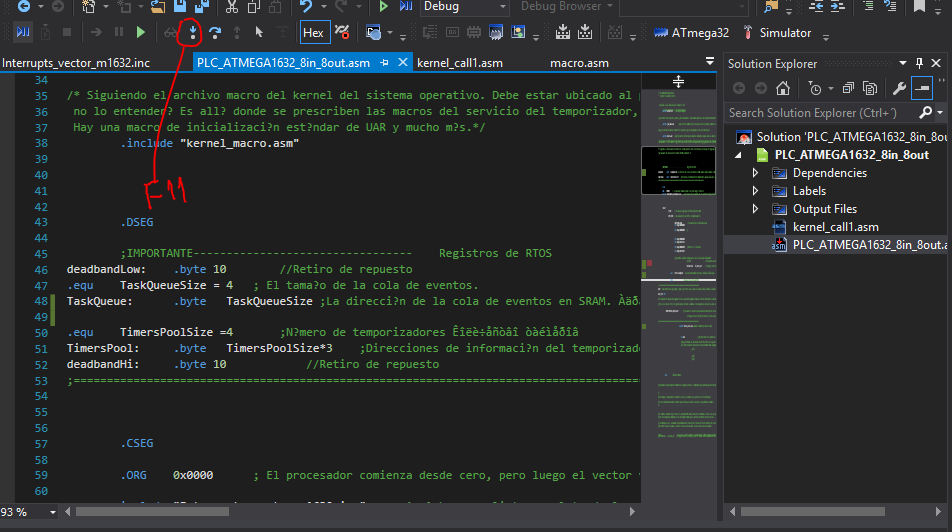Click the Run To Cursor pointer icon
The height and width of the screenshot is (532, 952).
259,32
